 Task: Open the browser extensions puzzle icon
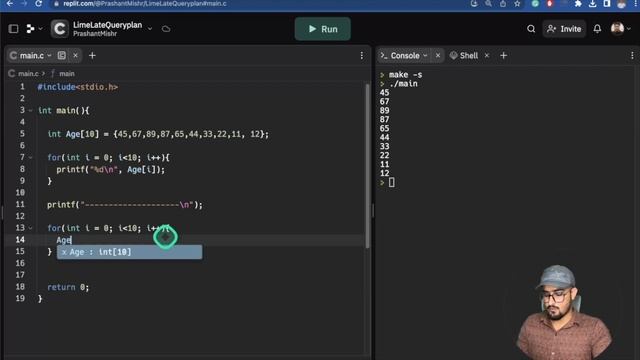pos(578,4)
